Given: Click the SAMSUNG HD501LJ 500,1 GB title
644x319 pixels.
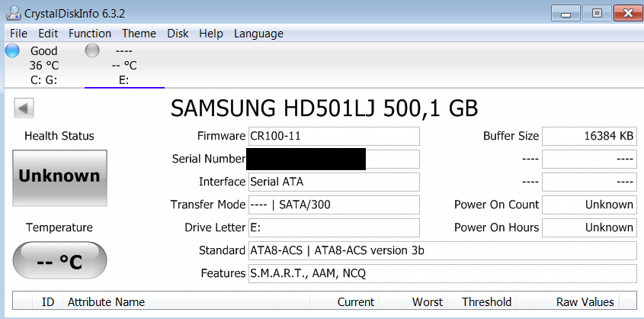Looking at the screenshot, I should click(325, 108).
